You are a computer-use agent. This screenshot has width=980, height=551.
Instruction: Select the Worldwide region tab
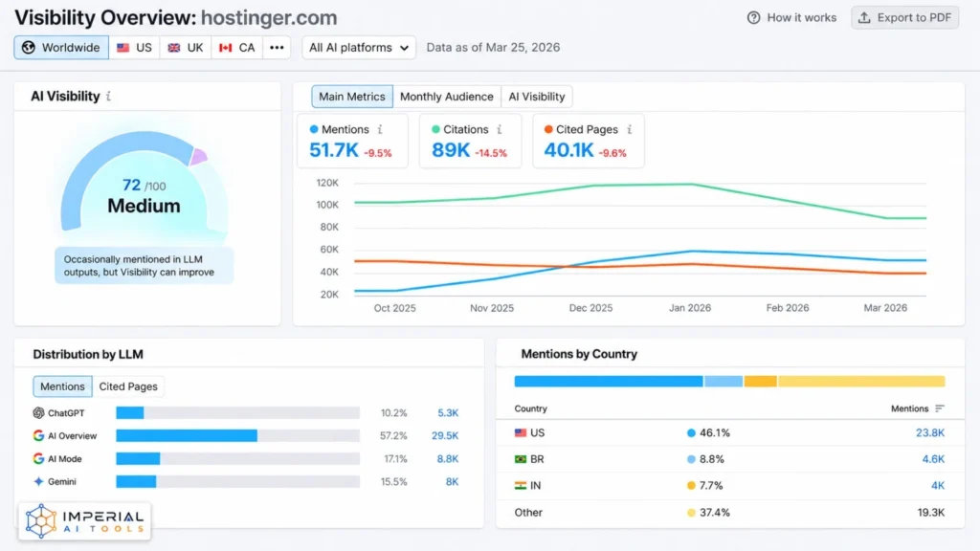(61, 48)
